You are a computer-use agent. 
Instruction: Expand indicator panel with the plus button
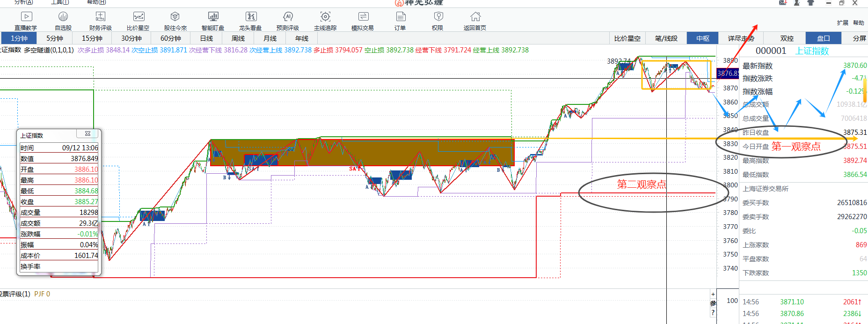(x=713, y=295)
